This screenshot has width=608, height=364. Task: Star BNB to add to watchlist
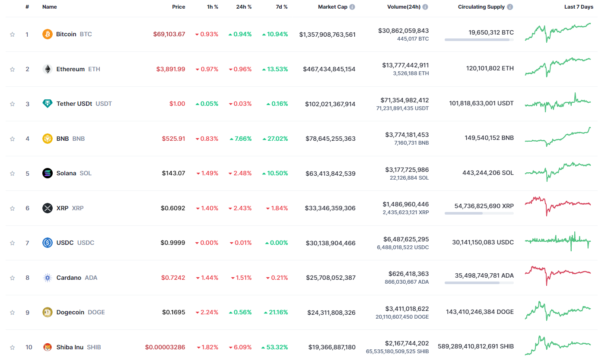point(13,139)
